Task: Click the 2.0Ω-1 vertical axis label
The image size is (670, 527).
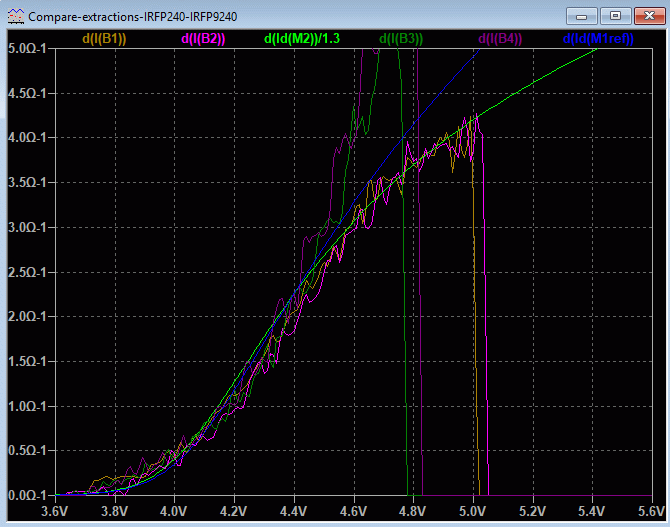Action: 27,317
